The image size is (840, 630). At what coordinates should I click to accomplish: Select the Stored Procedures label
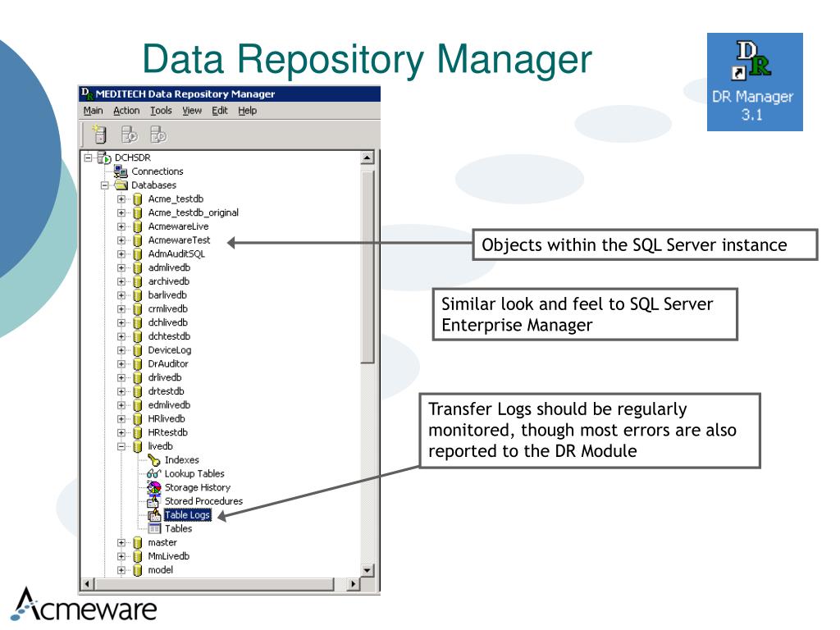tap(203, 501)
